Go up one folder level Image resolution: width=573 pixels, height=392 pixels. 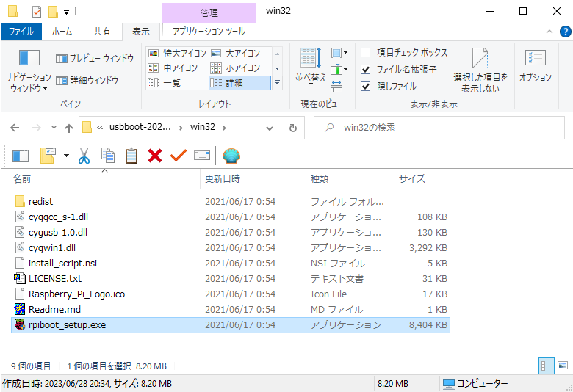[69, 128]
